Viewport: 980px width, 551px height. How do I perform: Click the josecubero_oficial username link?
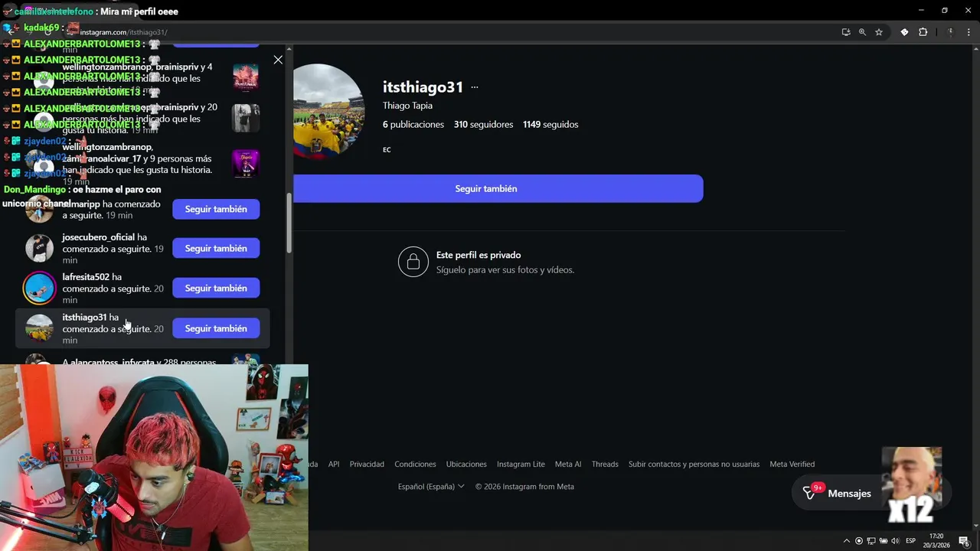[99, 237]
